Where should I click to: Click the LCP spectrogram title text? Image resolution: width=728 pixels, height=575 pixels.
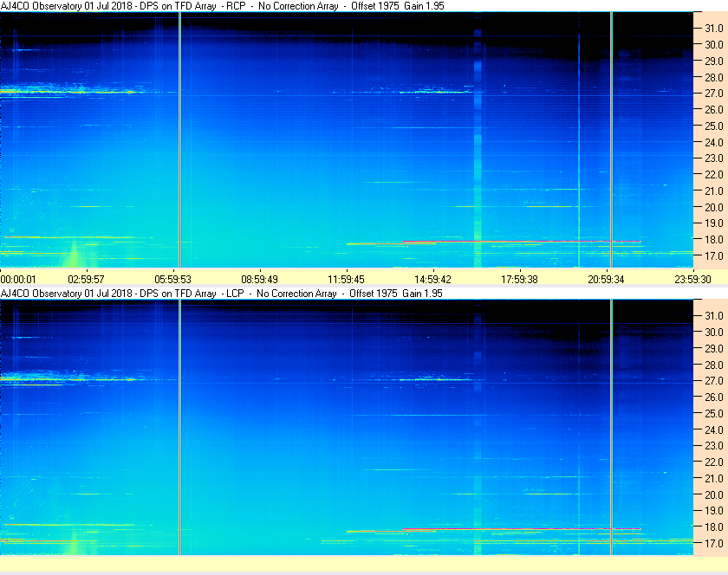click(x=222, y=294)
